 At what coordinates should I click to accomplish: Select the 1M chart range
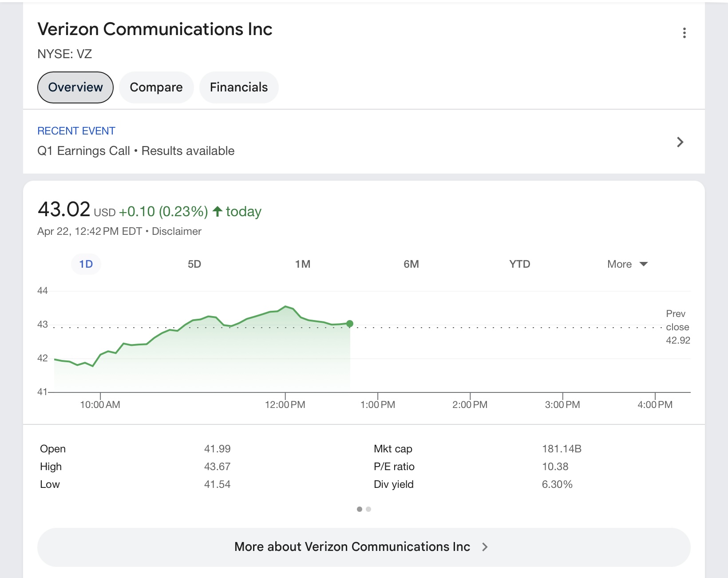(x=303, y=264)
